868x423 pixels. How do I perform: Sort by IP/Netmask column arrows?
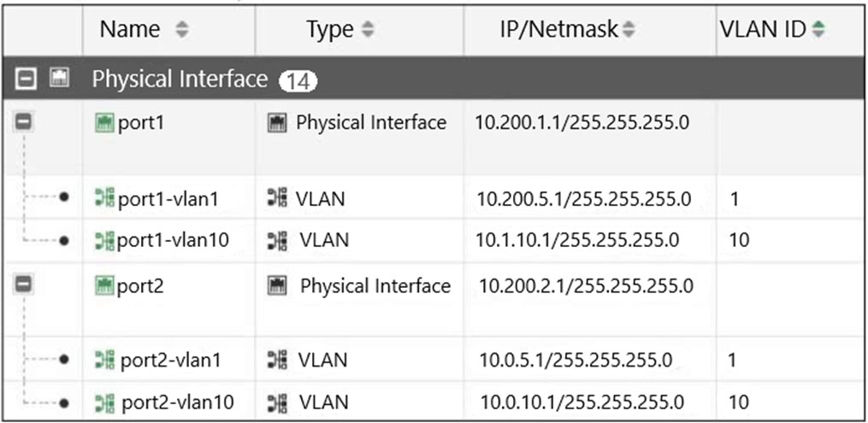pos(627,30)
